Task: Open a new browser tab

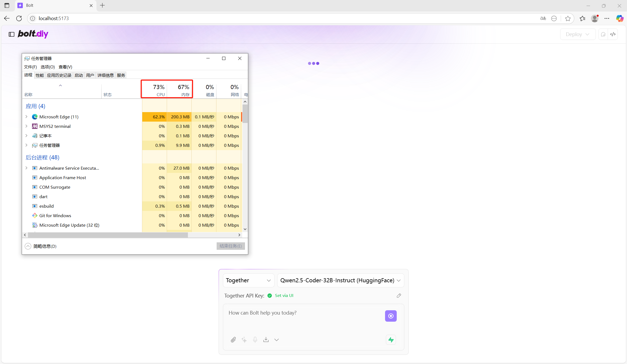Action: [102, 5]
